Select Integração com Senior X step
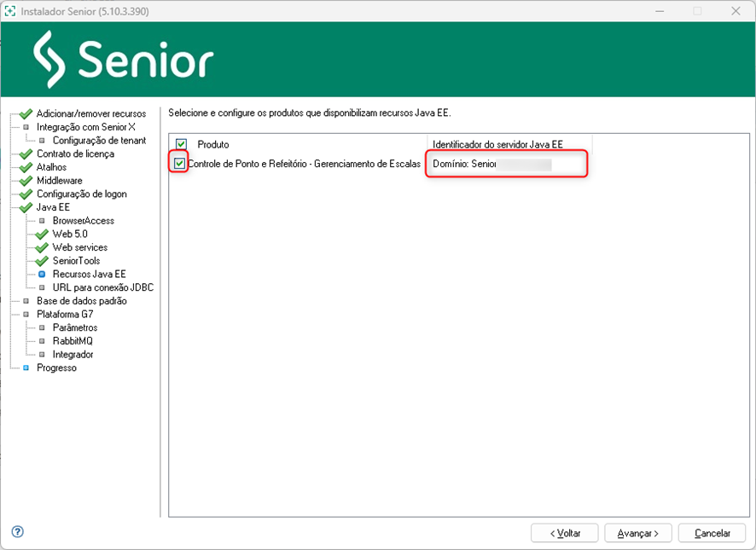 [x=86, y=127]
